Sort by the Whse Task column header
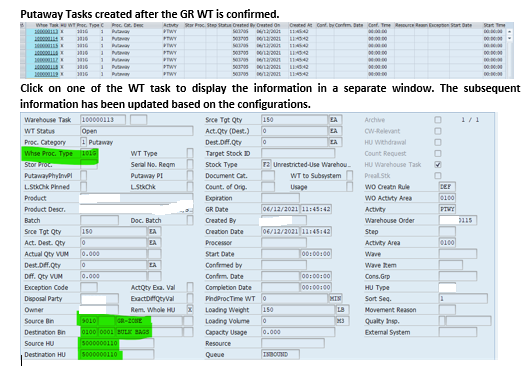Image resolution: width=526 pixels, height=366 pixels. [x=47, y=25]
